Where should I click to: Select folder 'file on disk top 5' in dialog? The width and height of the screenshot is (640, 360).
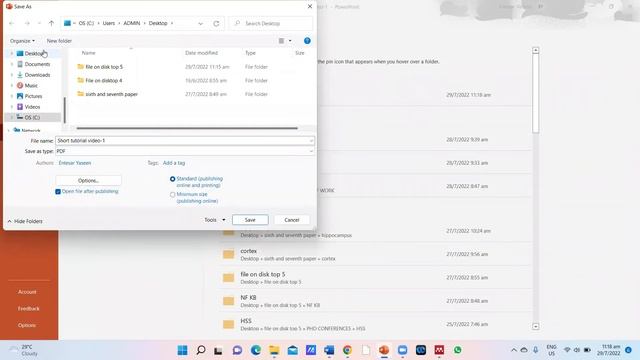click(104, 67)
